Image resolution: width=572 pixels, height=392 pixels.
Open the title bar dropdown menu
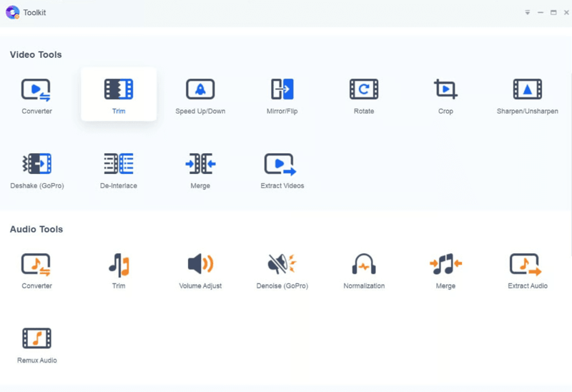coord(528,12)
